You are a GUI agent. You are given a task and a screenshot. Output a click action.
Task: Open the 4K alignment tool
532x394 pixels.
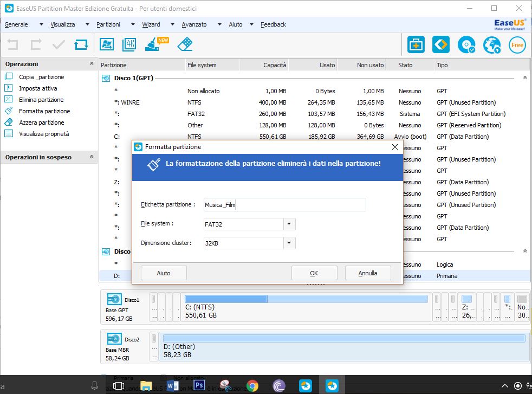[129, 44]
